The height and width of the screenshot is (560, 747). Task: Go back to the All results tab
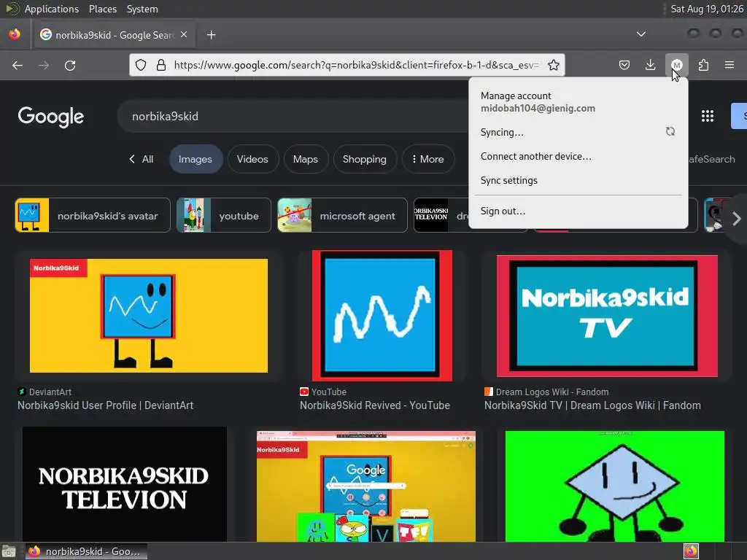[x=141, y=159]
